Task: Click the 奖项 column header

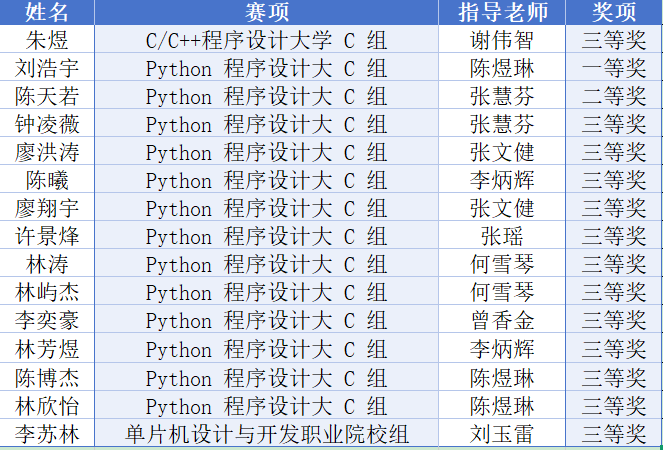Action: pos(614,12)
